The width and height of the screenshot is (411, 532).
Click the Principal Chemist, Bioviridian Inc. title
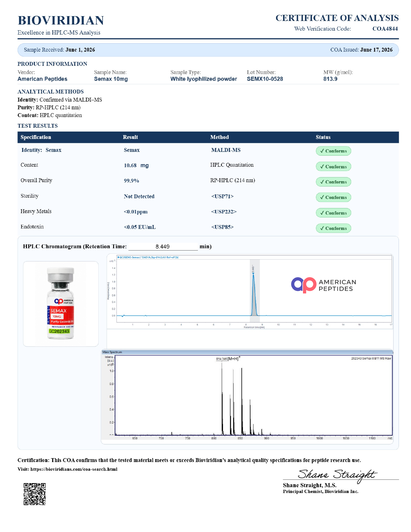coord(321,492)
